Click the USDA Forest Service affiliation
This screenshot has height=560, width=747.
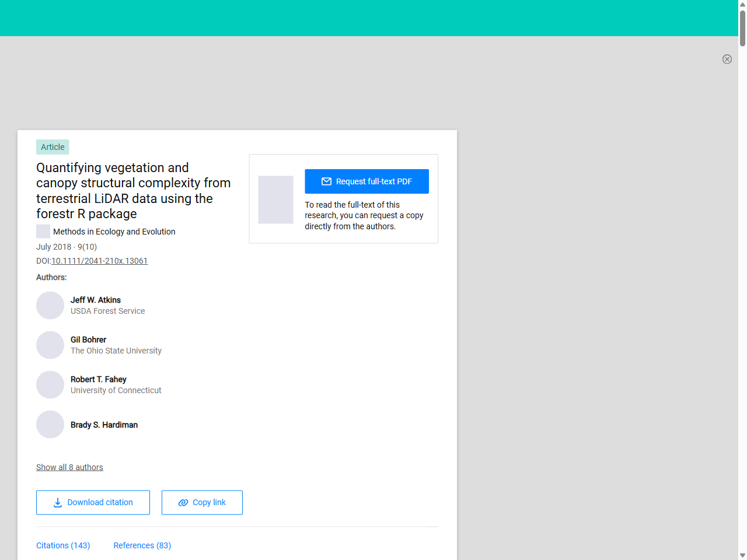tap(107, 311)
